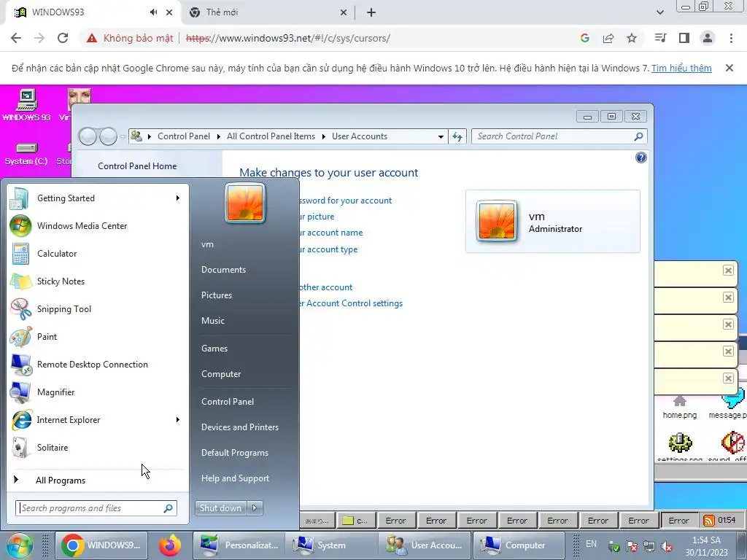This screenshot has height=560, width=747.
Task: Open Firefox from taskbar
Action: (x=170, y=545)
